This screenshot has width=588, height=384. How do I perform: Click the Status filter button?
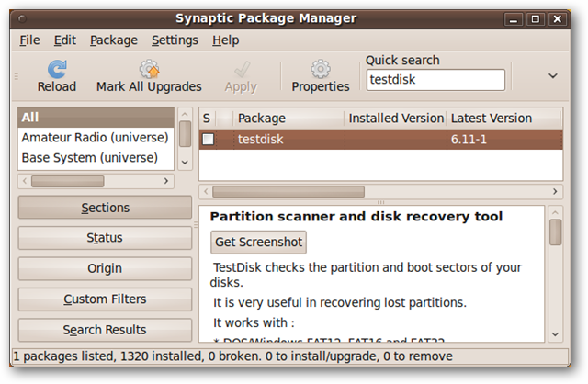click(105, 238)
